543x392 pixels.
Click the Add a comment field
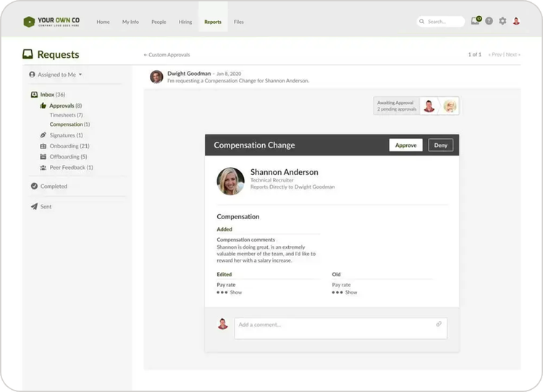341,328
